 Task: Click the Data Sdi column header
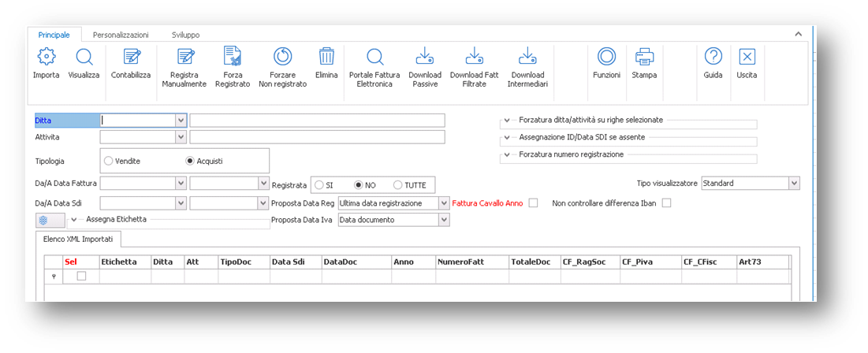pos(296,262)
